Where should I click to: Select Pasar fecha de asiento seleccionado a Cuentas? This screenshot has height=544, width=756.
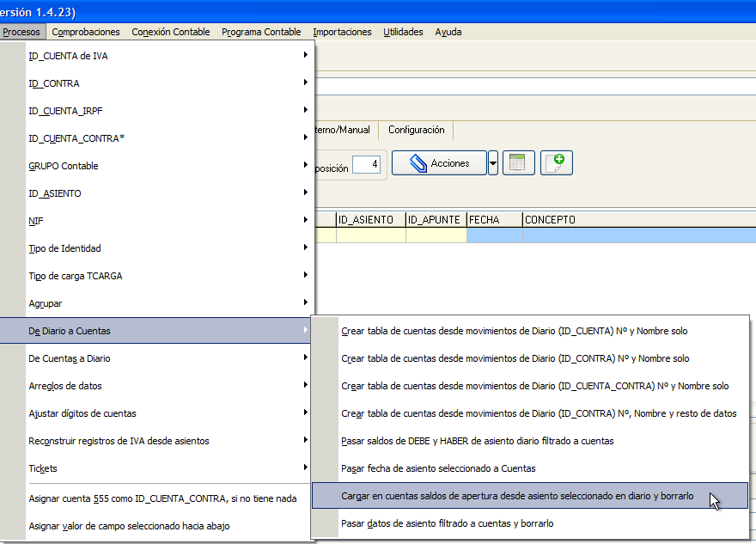530,468
